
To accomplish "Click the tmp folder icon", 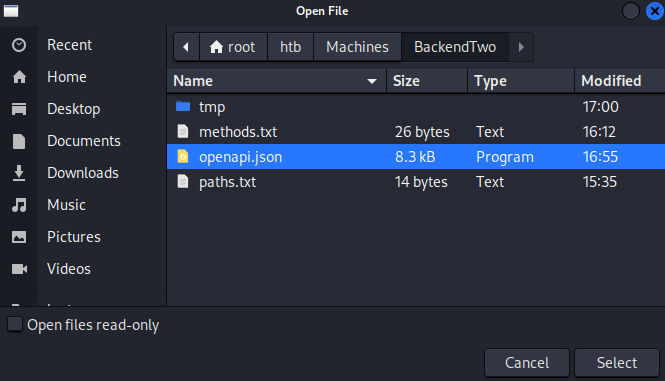I will pos(183,106).
